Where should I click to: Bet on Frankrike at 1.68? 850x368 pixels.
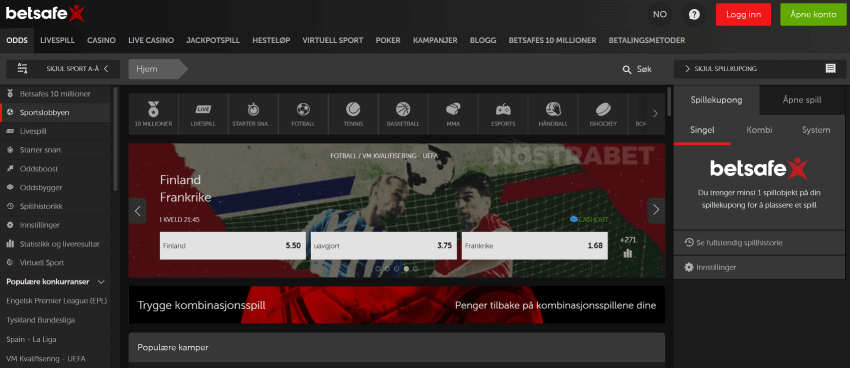tap(535, 246)
